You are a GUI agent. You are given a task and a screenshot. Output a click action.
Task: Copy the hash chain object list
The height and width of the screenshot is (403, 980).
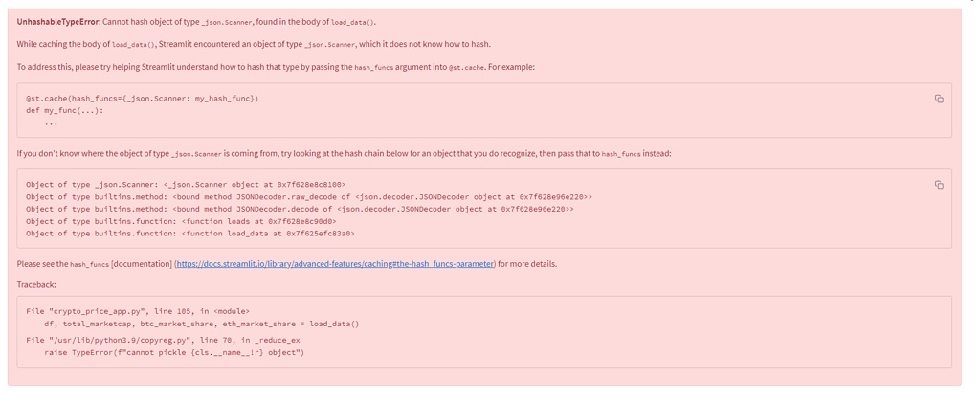point(939,185)
